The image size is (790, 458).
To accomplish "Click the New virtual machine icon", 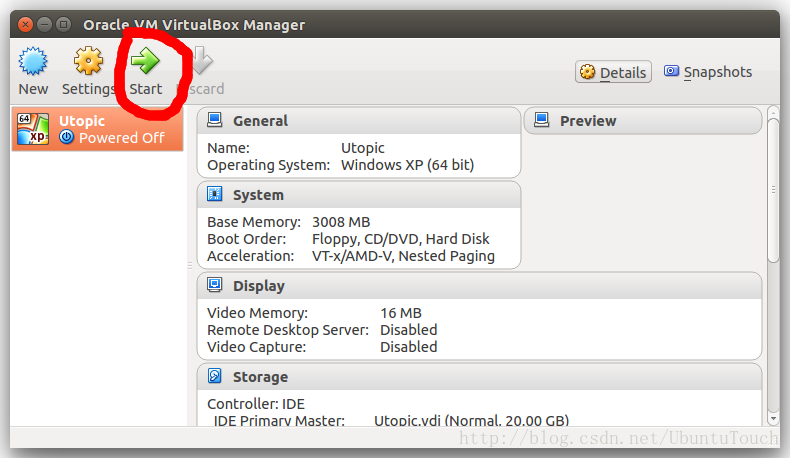I will pos(33,62).
